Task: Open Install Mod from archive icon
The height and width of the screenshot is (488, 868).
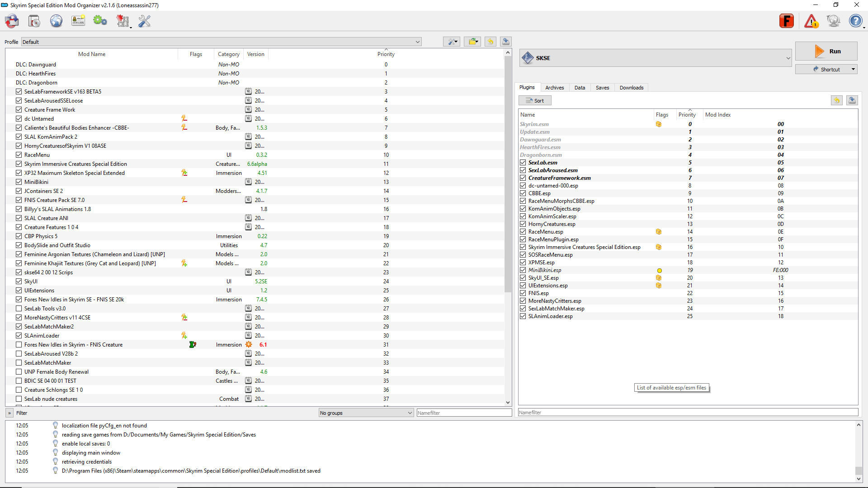Action: point(34,21)
